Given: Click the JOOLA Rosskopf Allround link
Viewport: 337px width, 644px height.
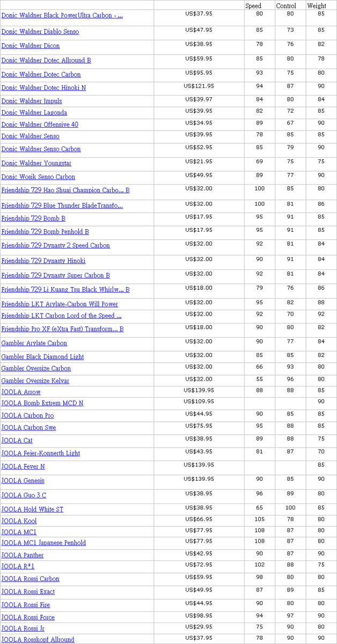Looking at the screenshot, I should (38, 640).
